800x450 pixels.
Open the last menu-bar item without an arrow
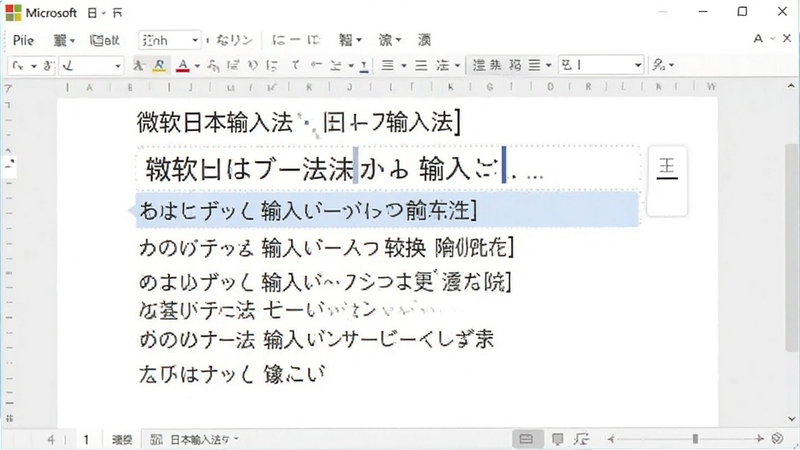point(424,40)
